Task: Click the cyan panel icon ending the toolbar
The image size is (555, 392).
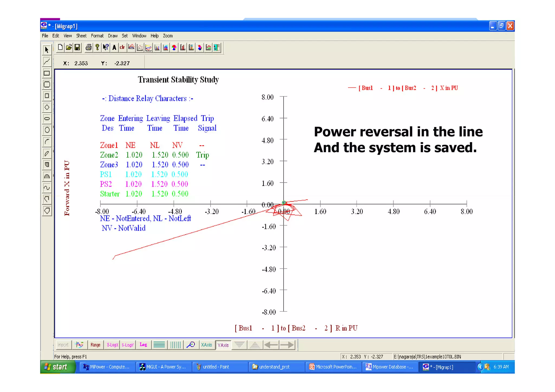Action: (x=217, y=48)
